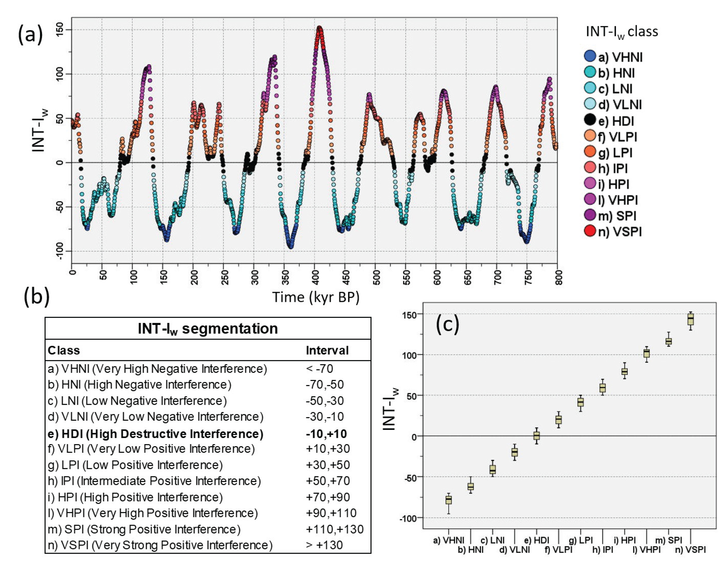
Task: Click the VSPI box in the boxplot
Action: 691,319
